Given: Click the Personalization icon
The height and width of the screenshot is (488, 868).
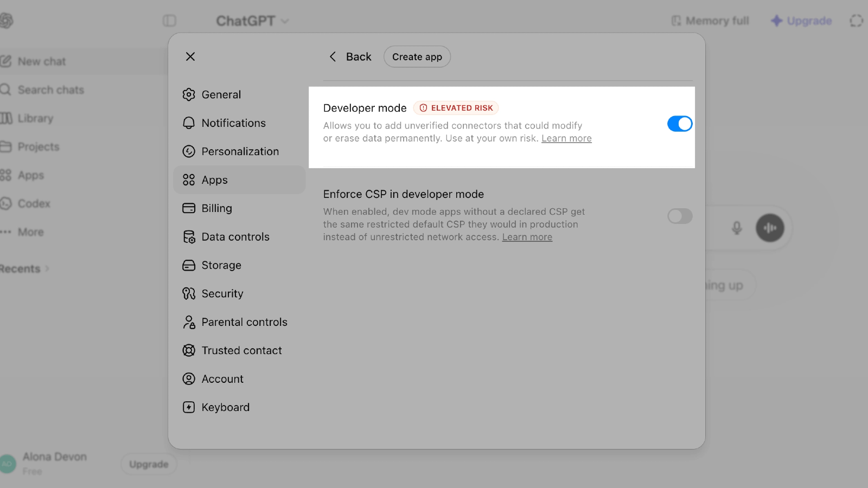Looking at the screenshot, I should point(189,151).
